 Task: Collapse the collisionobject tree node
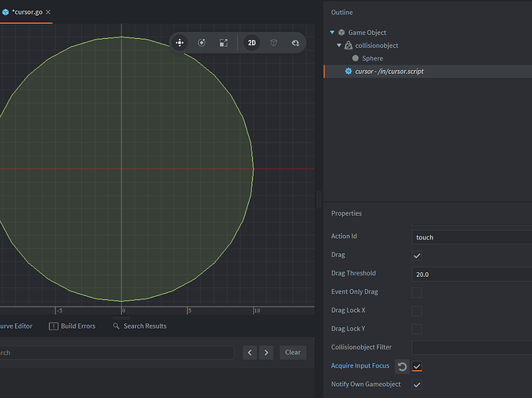coord(339,45)
